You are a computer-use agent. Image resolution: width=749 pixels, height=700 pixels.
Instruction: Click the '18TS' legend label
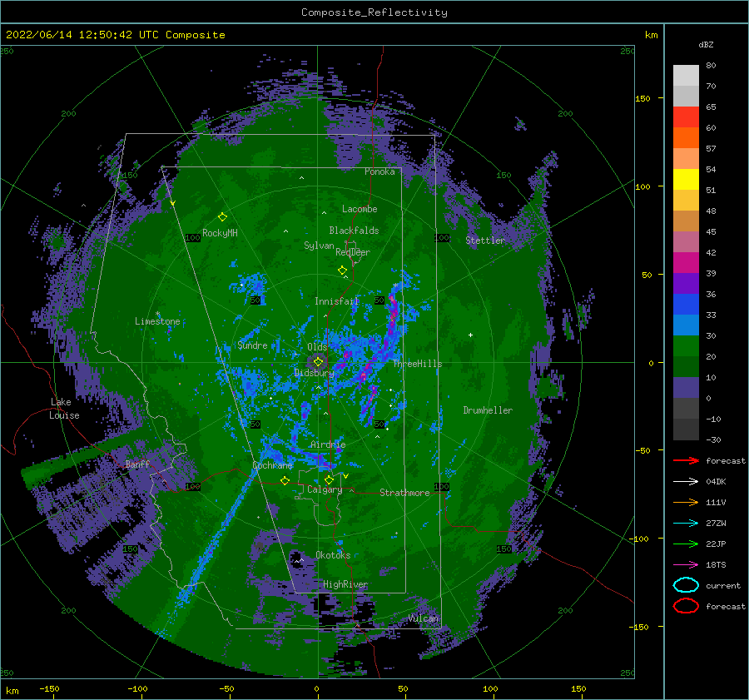click(x=716, y=564)
